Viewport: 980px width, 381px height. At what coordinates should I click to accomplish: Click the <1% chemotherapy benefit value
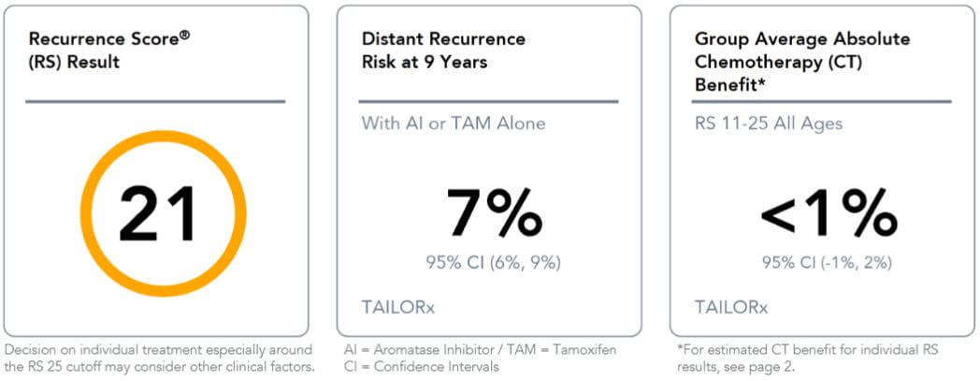[827, 213]
